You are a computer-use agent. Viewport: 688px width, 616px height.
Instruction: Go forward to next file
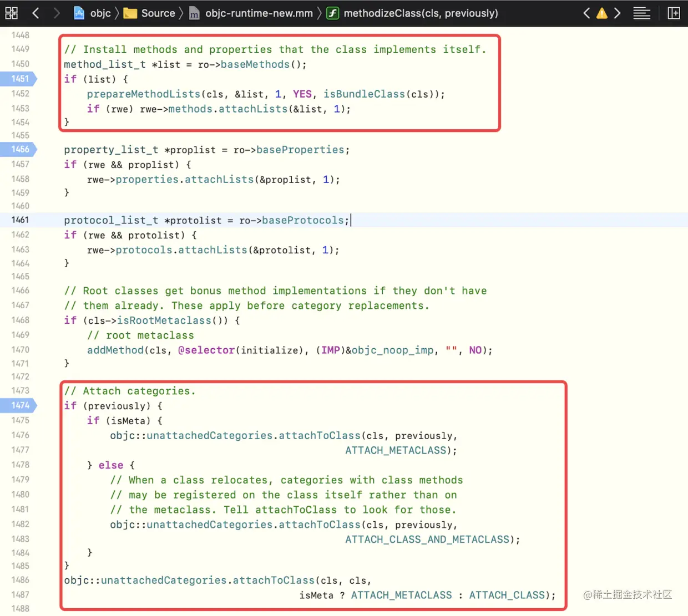coord(57,13)
